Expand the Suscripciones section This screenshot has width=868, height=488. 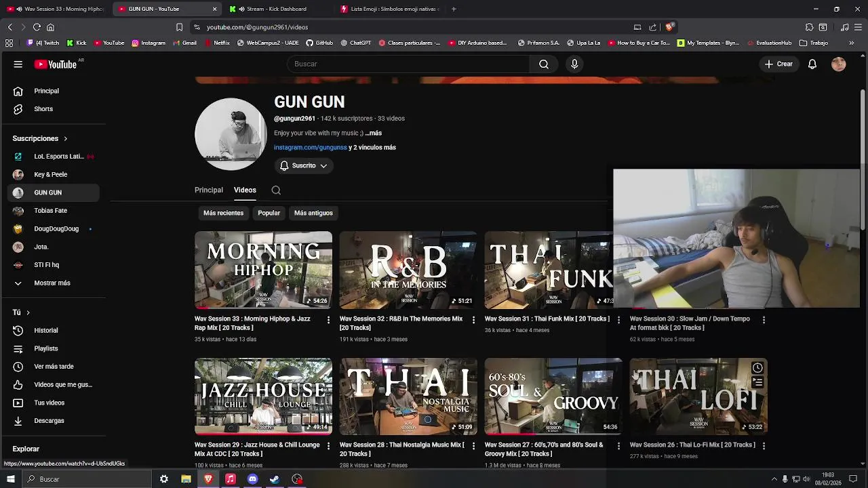[x=39, y=138]
